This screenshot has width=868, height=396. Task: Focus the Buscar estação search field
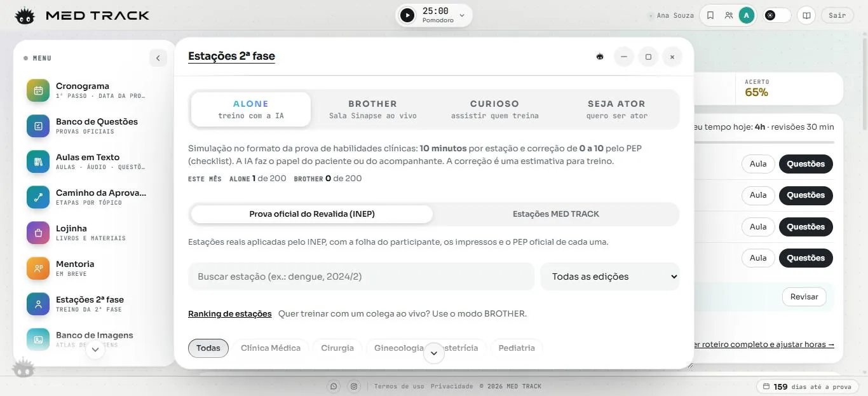point(362,277)
